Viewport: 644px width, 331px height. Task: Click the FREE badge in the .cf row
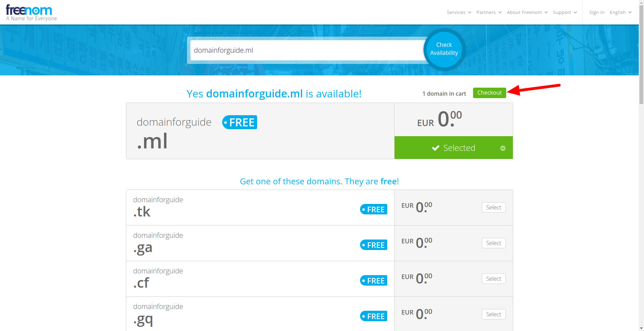pos(374,280)
